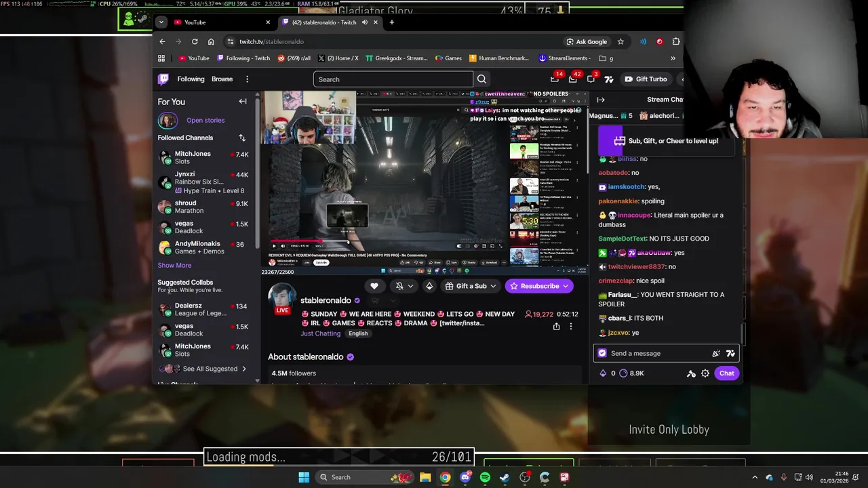Open the Prime loot icon with 14 badge
This screenshot has width=868, height=488.
click(x=555, y=79)
